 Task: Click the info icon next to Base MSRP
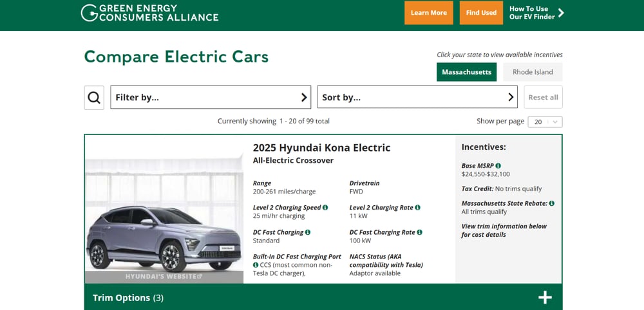pyautogui.click(x=498, y=166)
